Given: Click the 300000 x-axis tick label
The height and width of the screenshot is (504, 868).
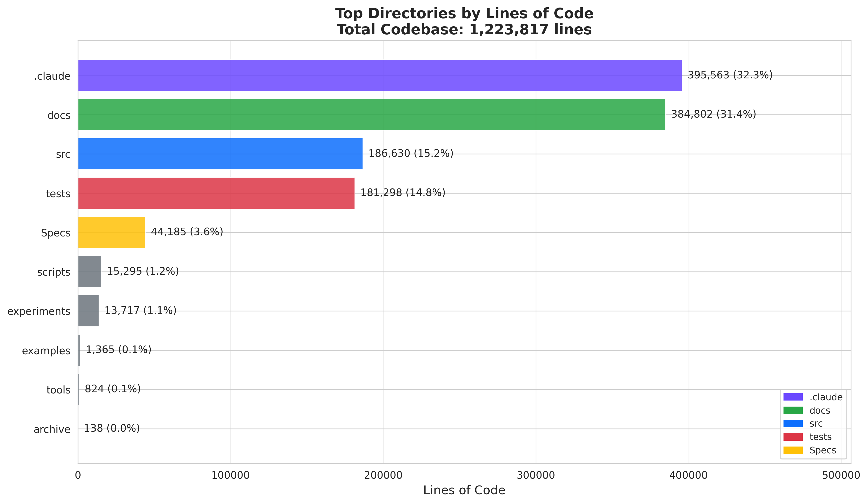Looking at the screenshot, I should [536, 476].
